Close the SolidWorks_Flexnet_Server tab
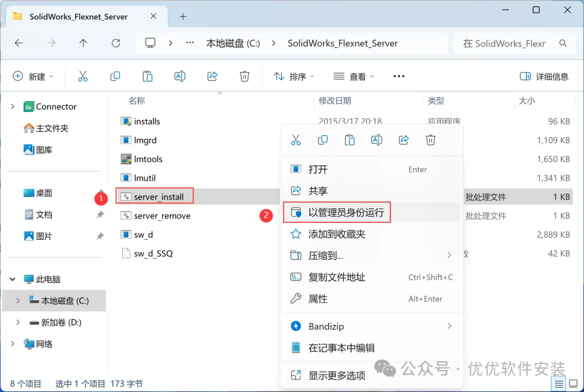 (153, 16)
